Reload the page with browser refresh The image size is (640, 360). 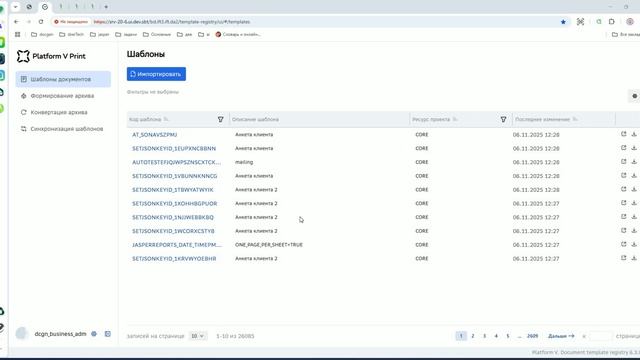coord(41,22)
